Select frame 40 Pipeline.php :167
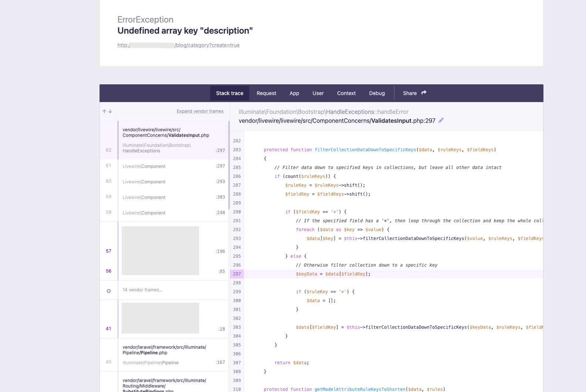Screen dimensions: 586x392 click(x=164, y=355)
